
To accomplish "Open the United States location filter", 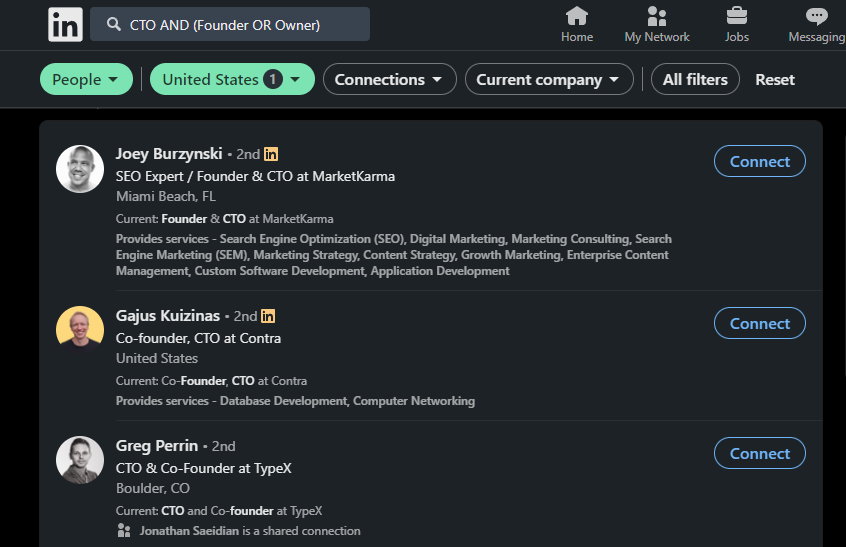I will pyautogui.click(x=232, y=79).
